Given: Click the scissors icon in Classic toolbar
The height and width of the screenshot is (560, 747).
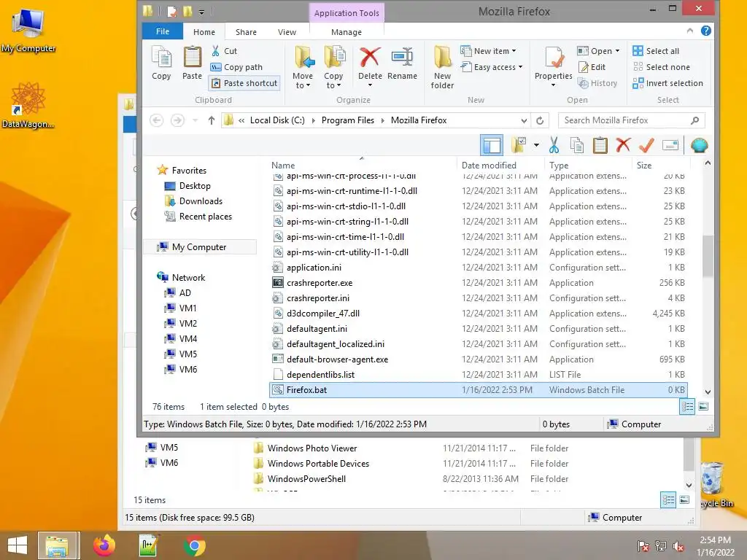Looking at the screenshot, I should [554, 145].
